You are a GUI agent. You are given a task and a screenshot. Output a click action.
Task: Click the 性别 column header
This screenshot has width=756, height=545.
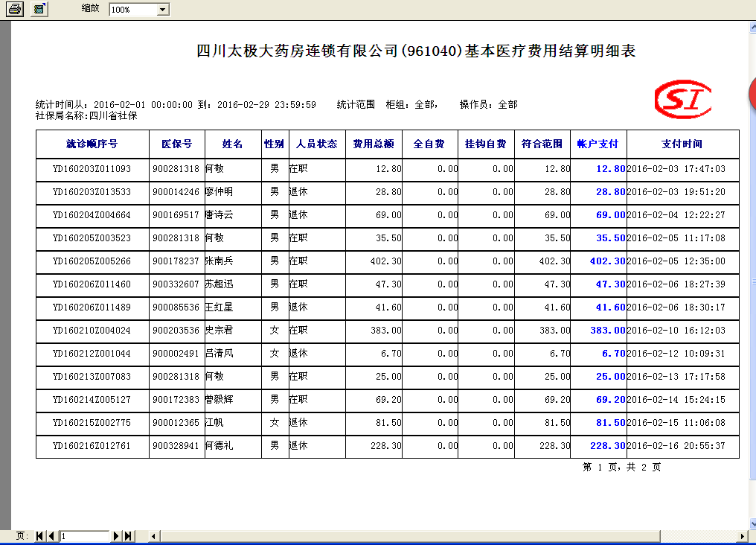(275, 144)
